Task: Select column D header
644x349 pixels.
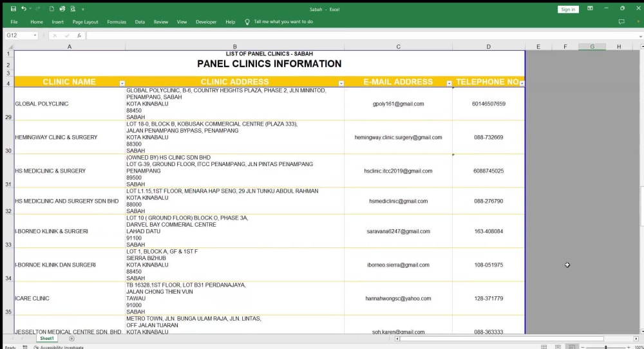Action: 488,47
